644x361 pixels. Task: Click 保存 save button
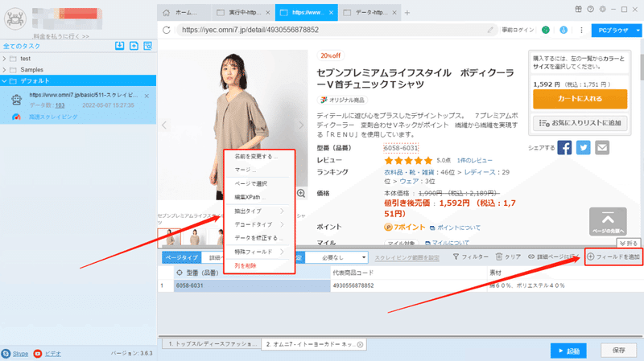(x=618, y=351)
